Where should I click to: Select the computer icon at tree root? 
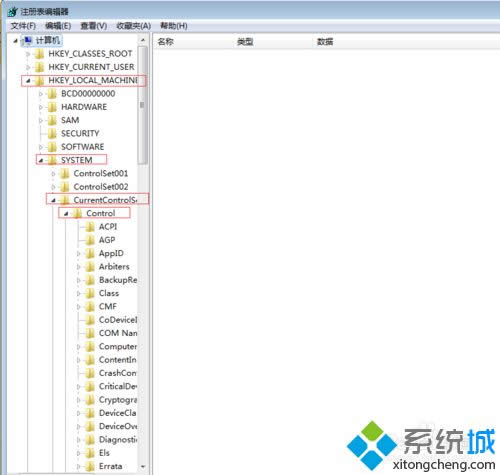pyautogui.click(x=28, y=41)
